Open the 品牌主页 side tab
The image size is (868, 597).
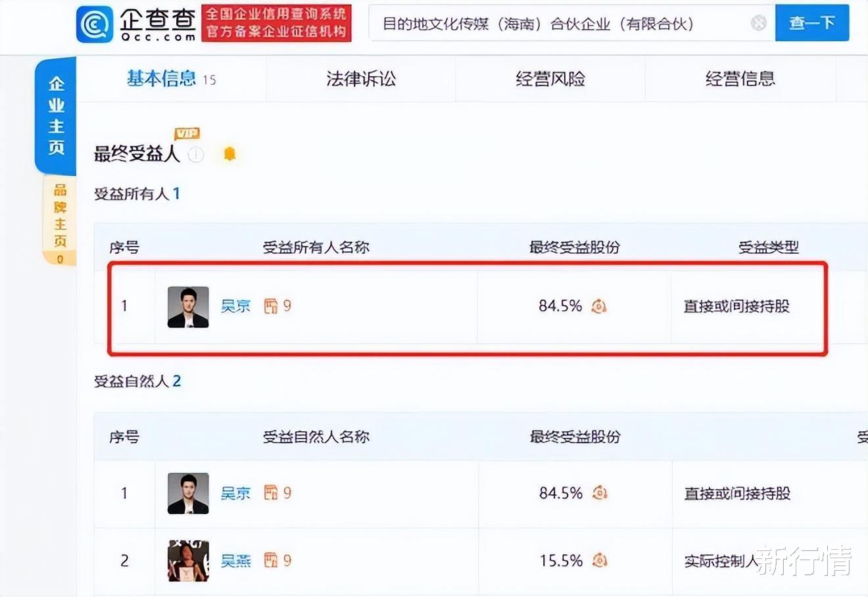[x=60, y=222]
